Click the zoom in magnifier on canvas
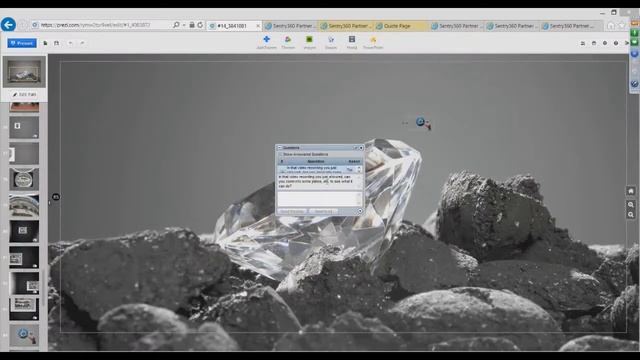The height and width of the screenshot is (360, 640). pos(631,204)
